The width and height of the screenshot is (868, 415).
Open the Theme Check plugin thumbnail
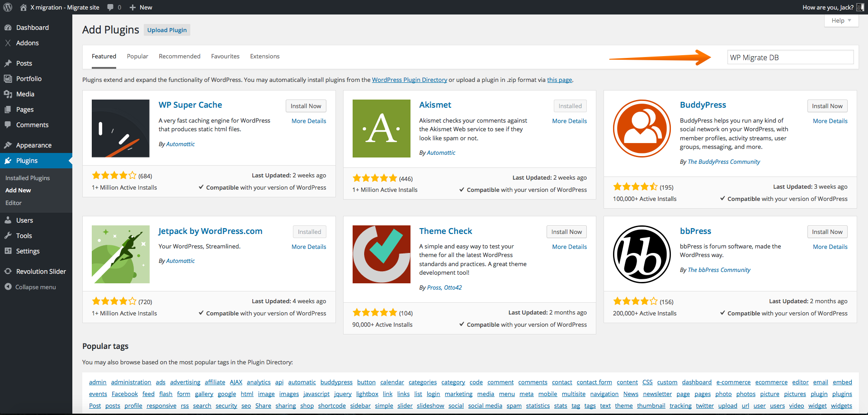[382, 254]
